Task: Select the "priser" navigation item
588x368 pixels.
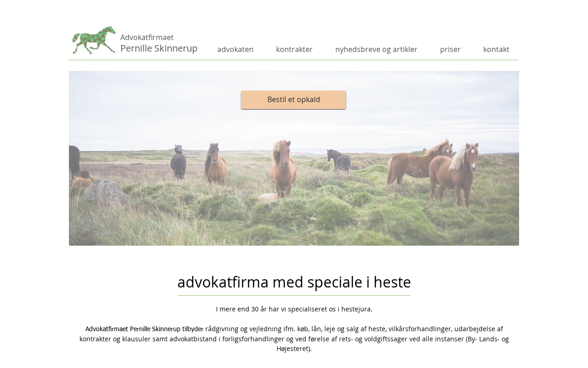Action: [x=450, y=49]
